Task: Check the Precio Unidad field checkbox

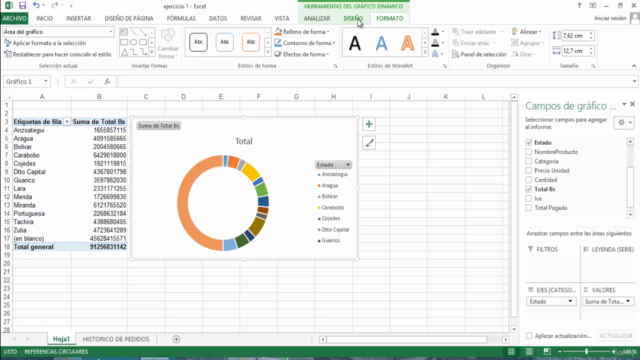Action: pos(529,171)
